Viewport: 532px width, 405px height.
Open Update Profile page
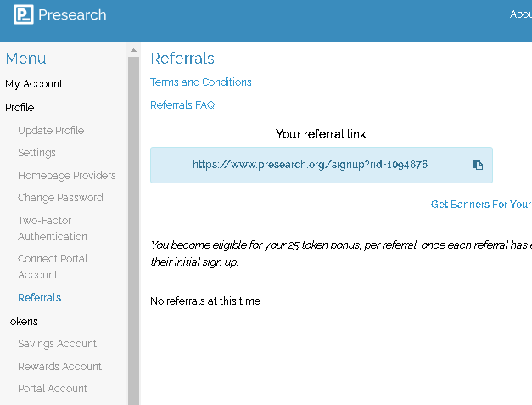click(x=51, y=131)
